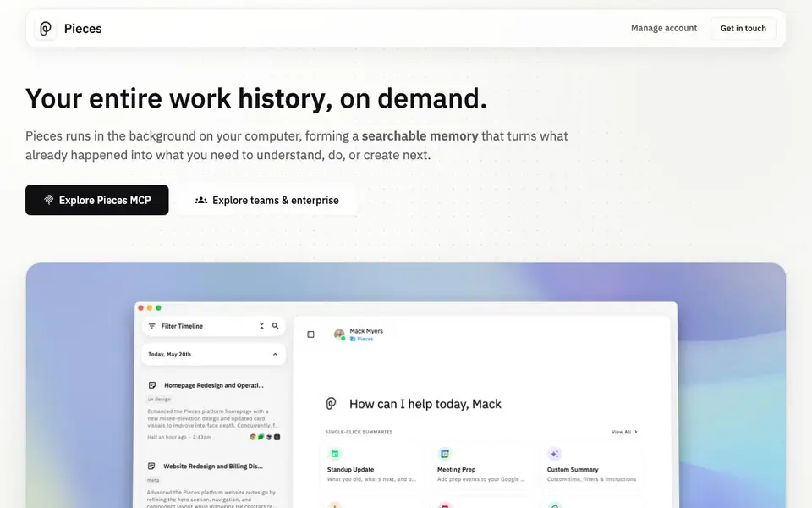Viewport: 812px width, 508px height.
Task: Click the Mack Myers name text
Action: [x=366, y=331]
